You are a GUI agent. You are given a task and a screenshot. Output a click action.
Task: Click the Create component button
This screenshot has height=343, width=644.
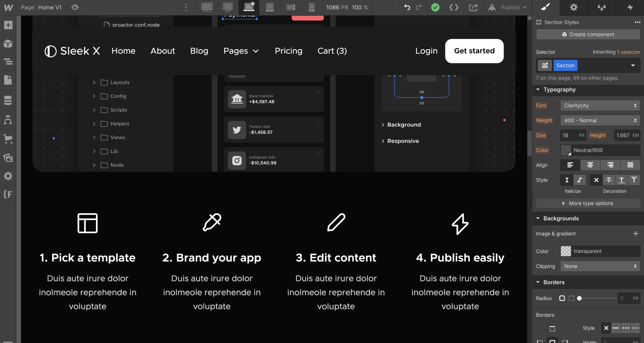pyautogui.click(x=587, y=34)
